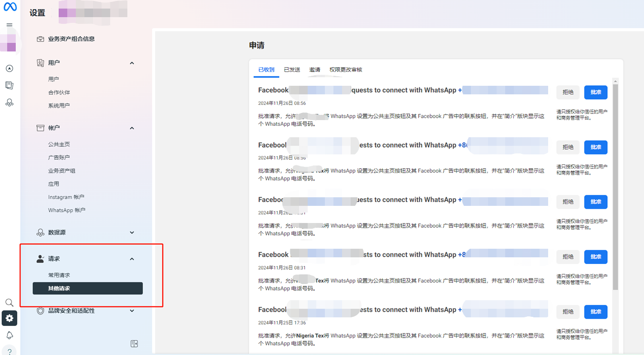Reject the 08:31 request with 拒绝
The width and height of the screenshot is (644, 355).
[x=568, y=257]
